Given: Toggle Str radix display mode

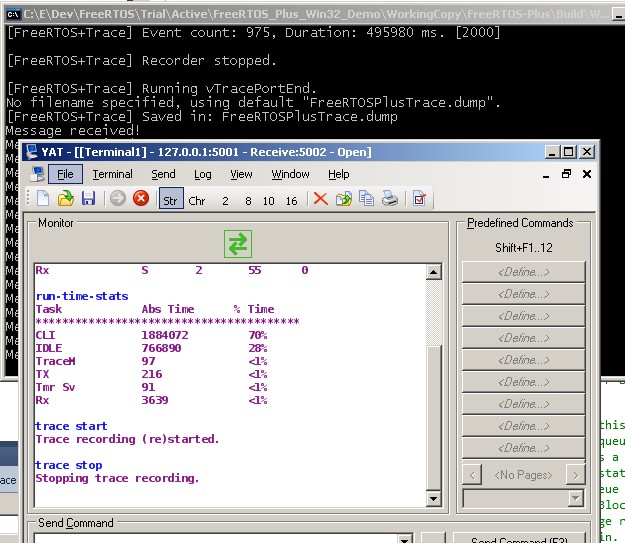Looking at the screenshot, I should pos(170,200).
